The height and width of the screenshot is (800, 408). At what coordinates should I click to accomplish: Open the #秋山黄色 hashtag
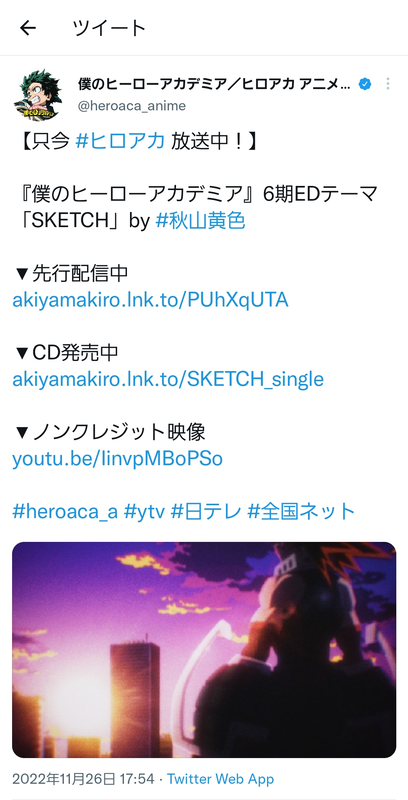click(200, 220)
